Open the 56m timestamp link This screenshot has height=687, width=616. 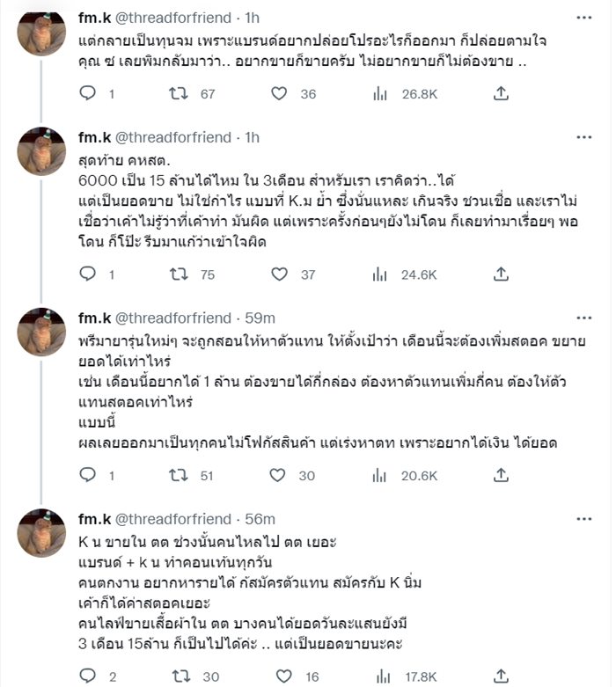click(x=260, y=519)
